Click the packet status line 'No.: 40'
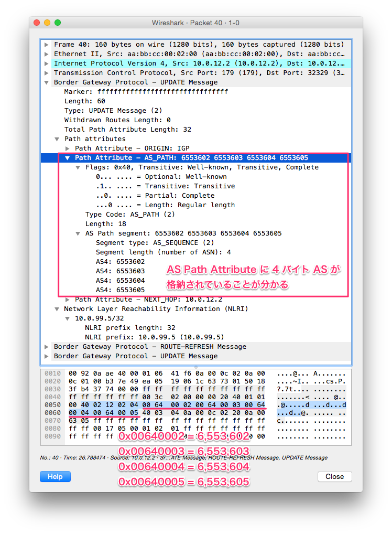392x534 pixels. 184,458
